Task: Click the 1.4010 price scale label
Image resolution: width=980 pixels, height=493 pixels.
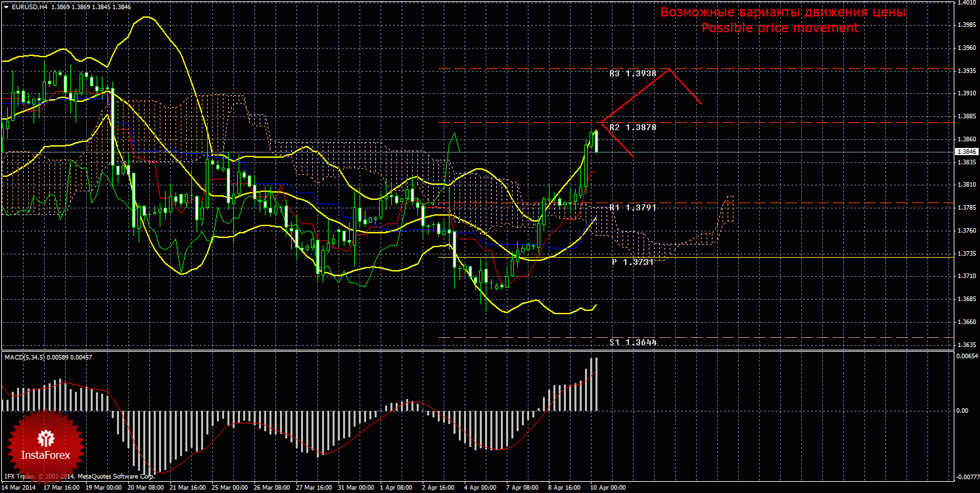Action: click(966, 3)
